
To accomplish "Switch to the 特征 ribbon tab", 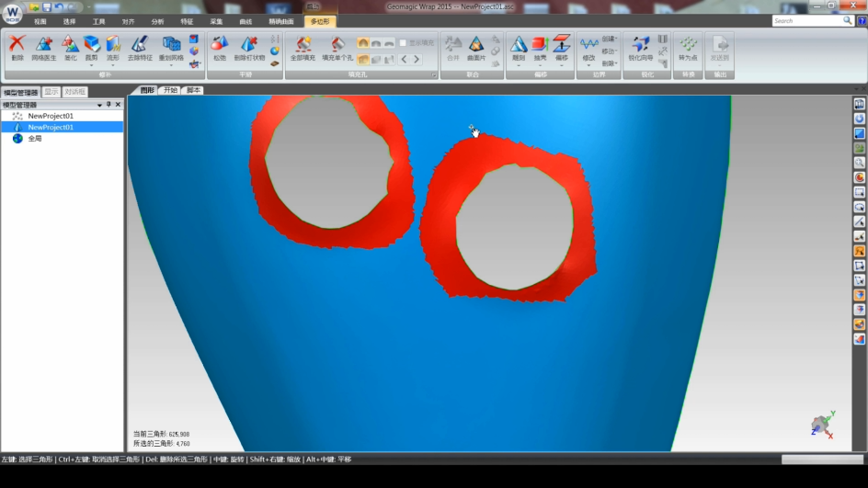I will [x=187, y=21].
